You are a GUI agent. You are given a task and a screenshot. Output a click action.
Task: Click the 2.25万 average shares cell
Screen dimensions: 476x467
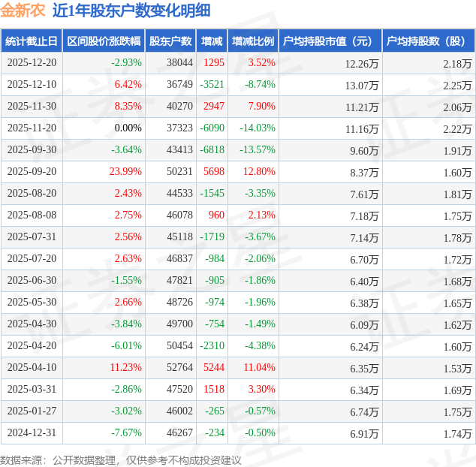click(x=457, y=85)
